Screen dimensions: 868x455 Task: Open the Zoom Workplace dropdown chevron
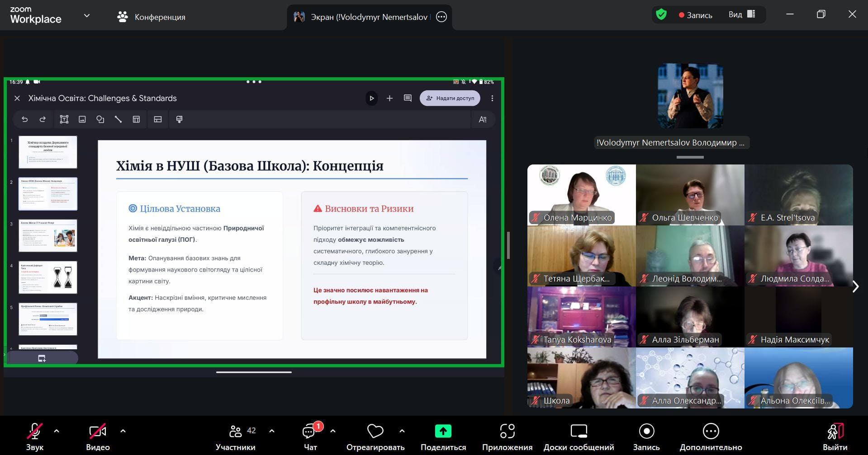tap(87, 16)
